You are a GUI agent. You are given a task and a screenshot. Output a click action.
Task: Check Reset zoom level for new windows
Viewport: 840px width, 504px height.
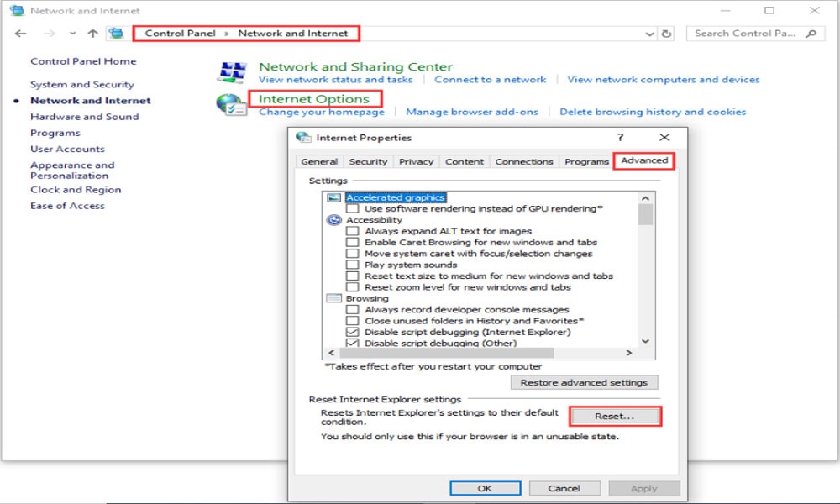click(x=352, y=287)
